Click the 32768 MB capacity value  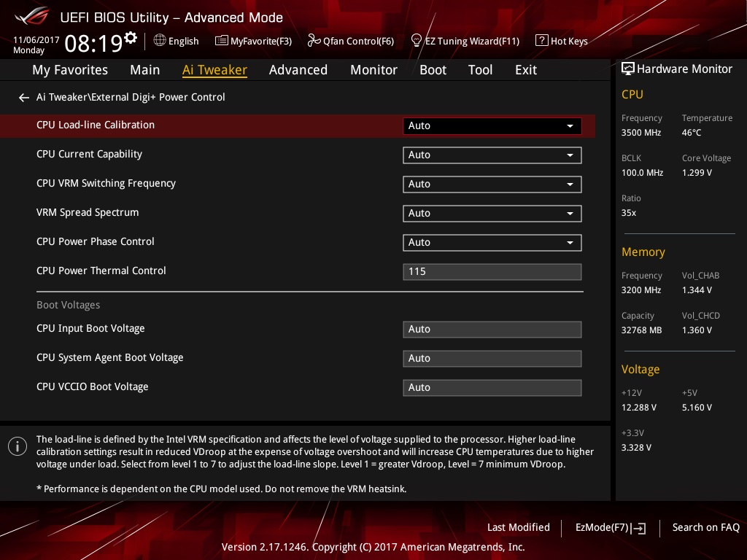point(642,330)
